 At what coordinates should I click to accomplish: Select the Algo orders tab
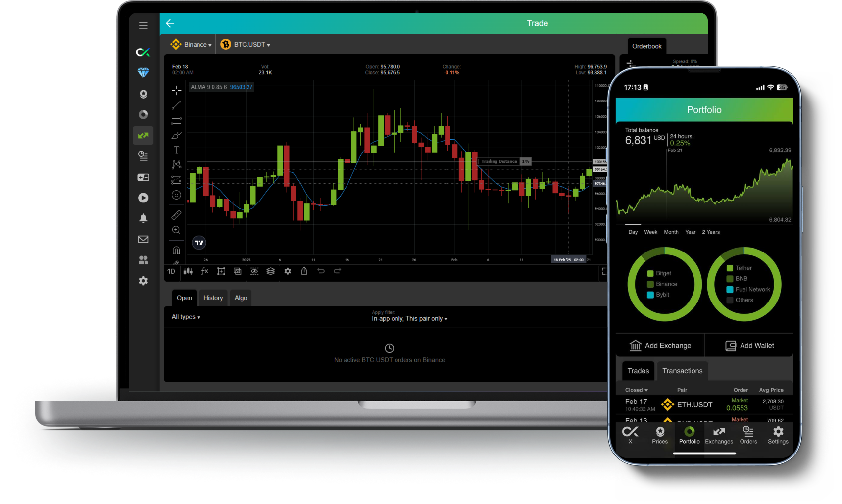point(241,298)
